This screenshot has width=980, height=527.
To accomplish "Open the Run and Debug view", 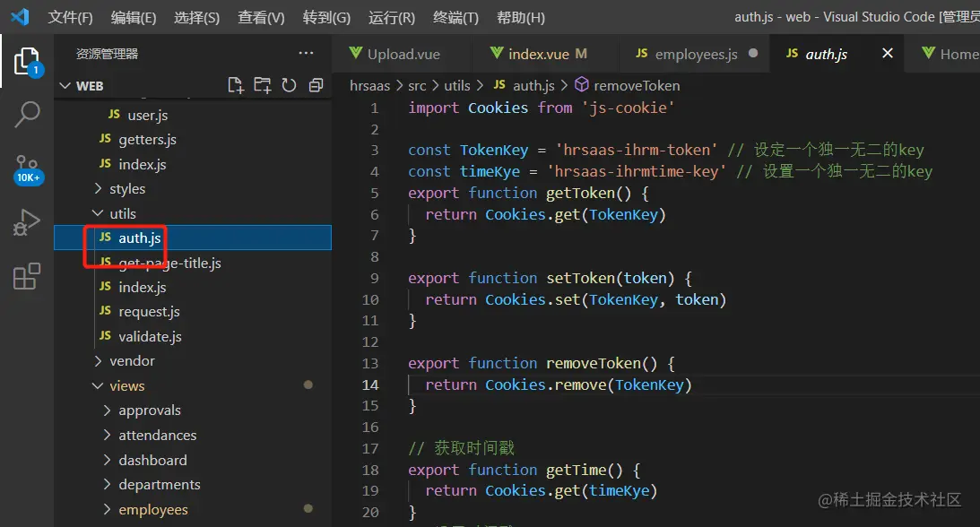I will tap(27, 222).
